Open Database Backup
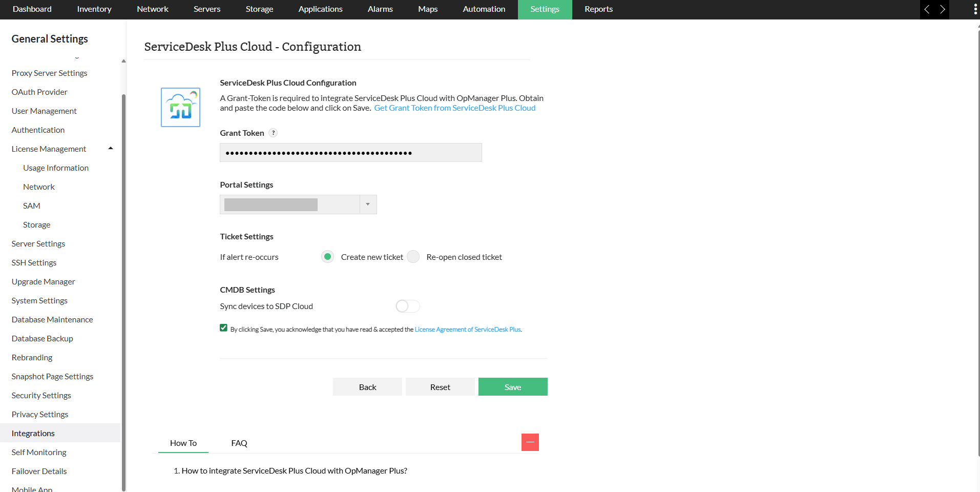The image size is (980, 492). 42,338
